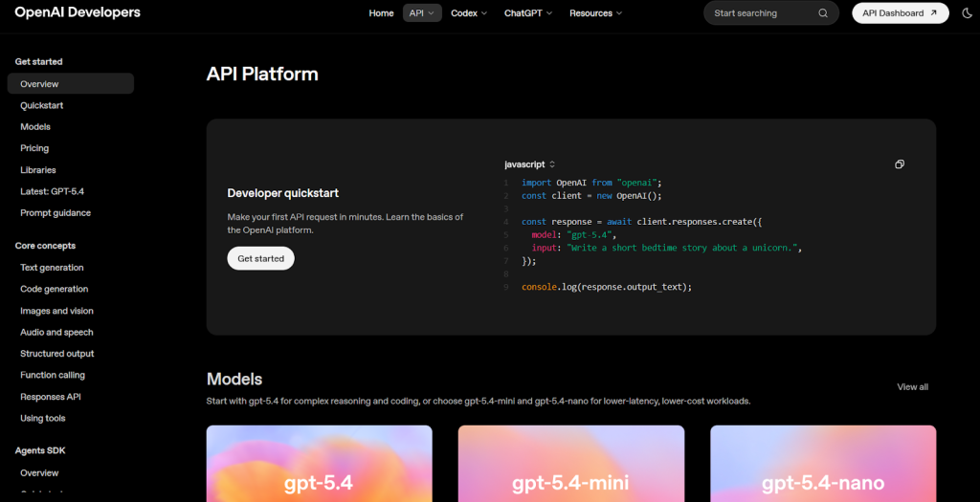
Task: Select the gpt-5.4-mini model card
Action: tap(570, 464)
